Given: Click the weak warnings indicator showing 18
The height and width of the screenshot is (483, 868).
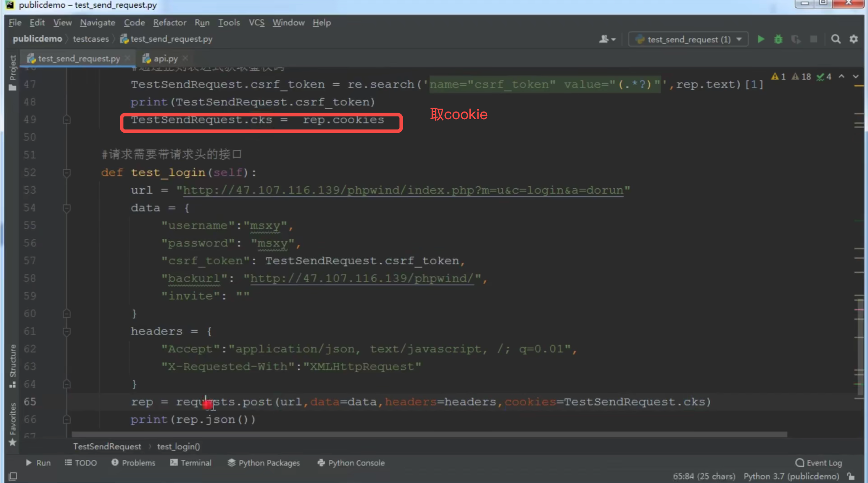Looking at the screenshot, I should (801, 77).
